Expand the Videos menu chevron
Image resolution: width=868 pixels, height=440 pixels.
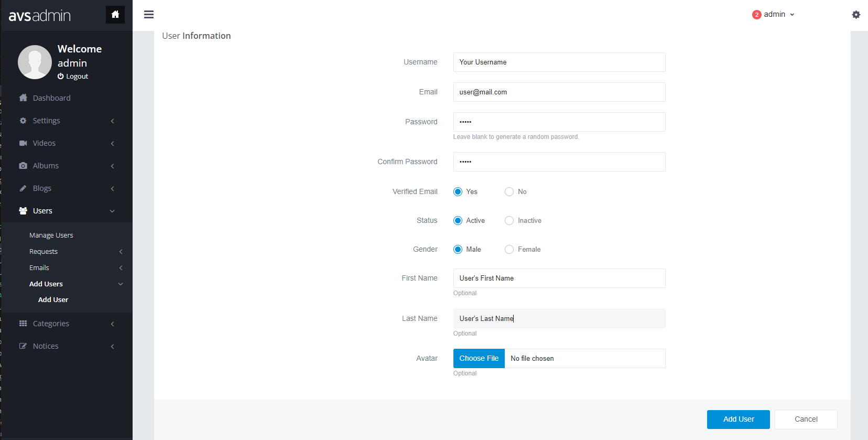click(112, 144)
